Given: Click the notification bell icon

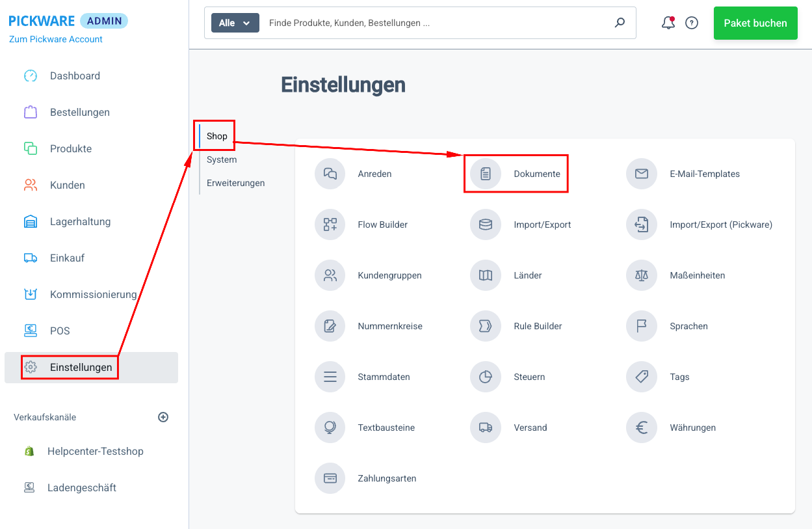Looking at the screenshot, I should pyautogui.click(x=668, y=23).
